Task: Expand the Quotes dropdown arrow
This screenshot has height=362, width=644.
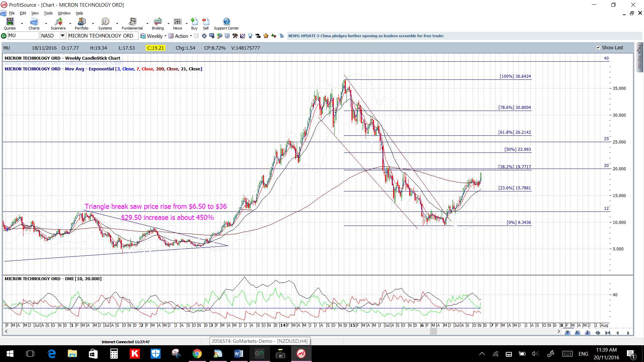Action: click(22, 23)
